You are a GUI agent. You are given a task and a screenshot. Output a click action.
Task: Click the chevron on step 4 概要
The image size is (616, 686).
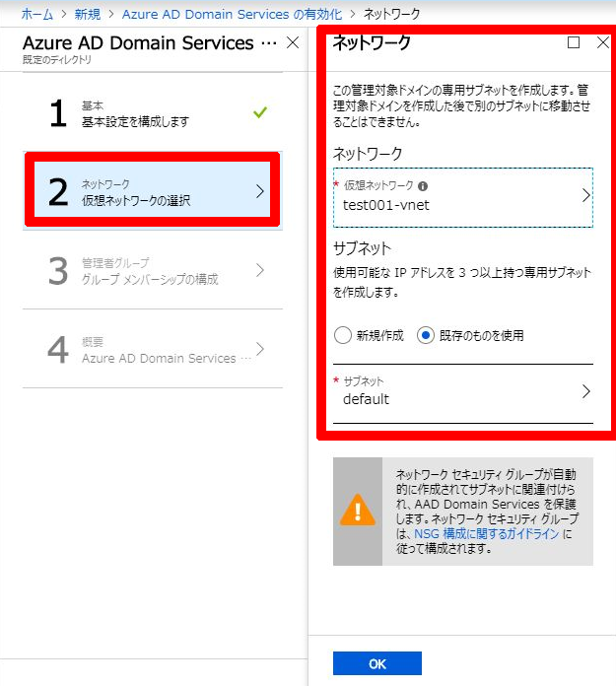260,349
